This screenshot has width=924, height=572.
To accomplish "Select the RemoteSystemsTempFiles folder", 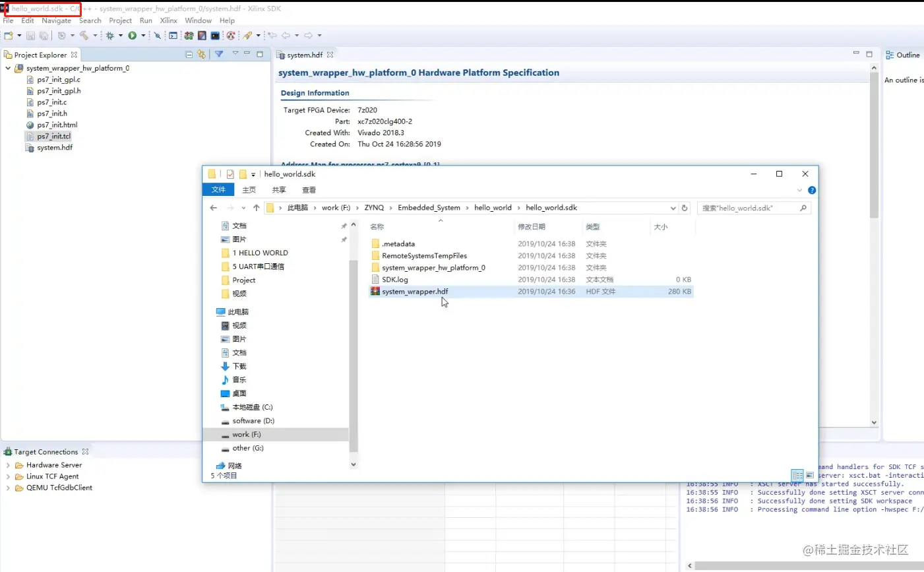I will click(531, 256).
